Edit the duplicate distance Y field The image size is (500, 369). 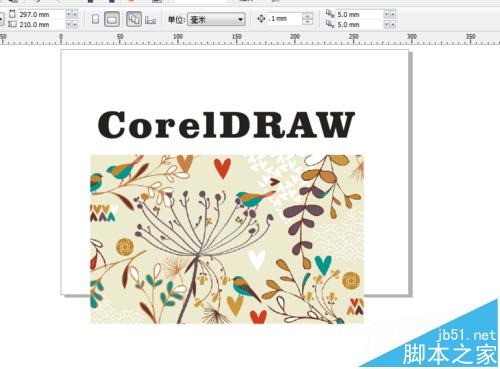[x=359, y=24]
